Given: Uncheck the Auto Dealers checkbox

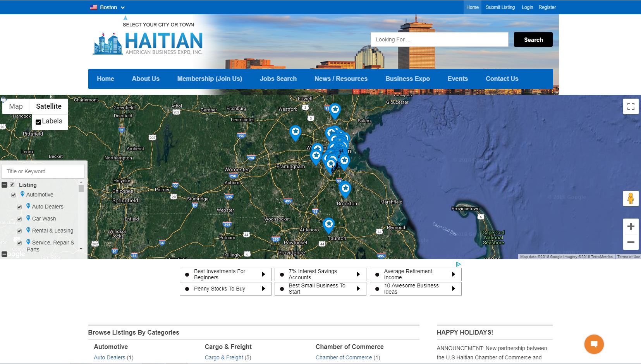Looking at the screenshot, I should click(x=19, y=207).
